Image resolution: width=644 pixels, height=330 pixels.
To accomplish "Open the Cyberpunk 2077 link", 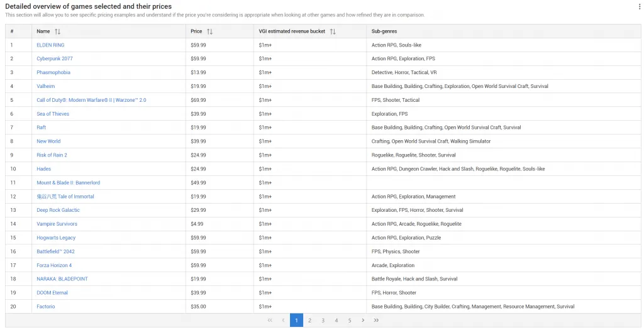I will click(x=55, y=58).
